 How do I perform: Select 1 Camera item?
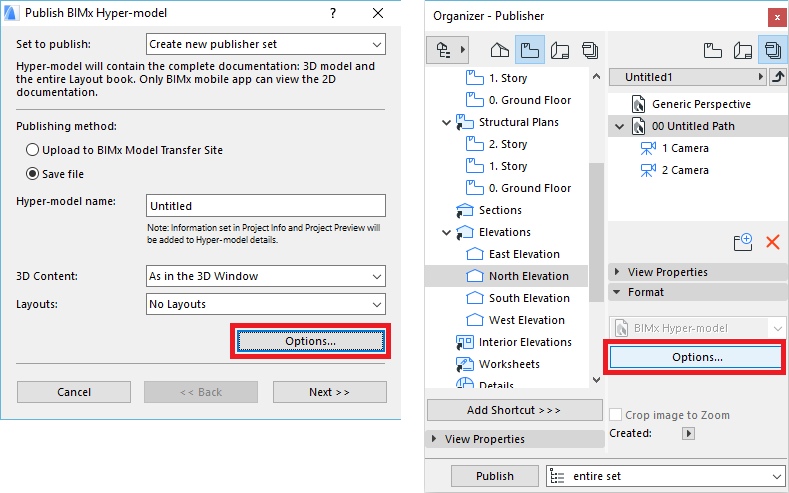(x=685, y=148)
